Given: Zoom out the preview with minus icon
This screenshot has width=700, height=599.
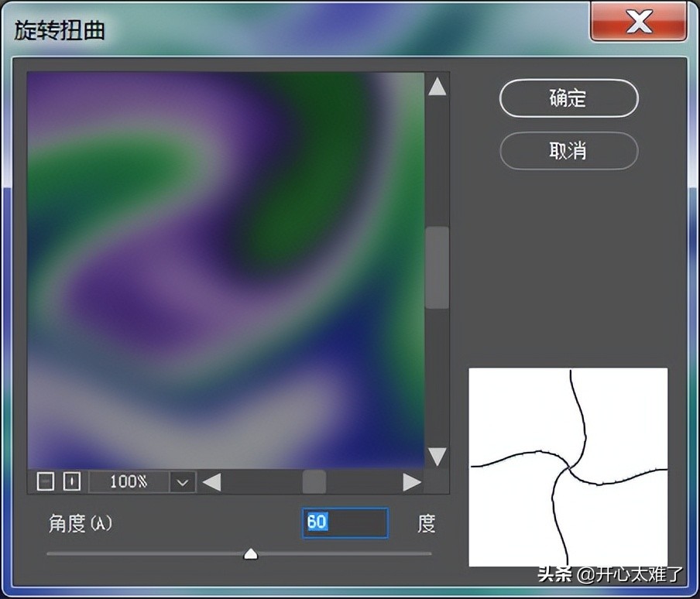Looking at the screenshot, I should coord(46,481).
